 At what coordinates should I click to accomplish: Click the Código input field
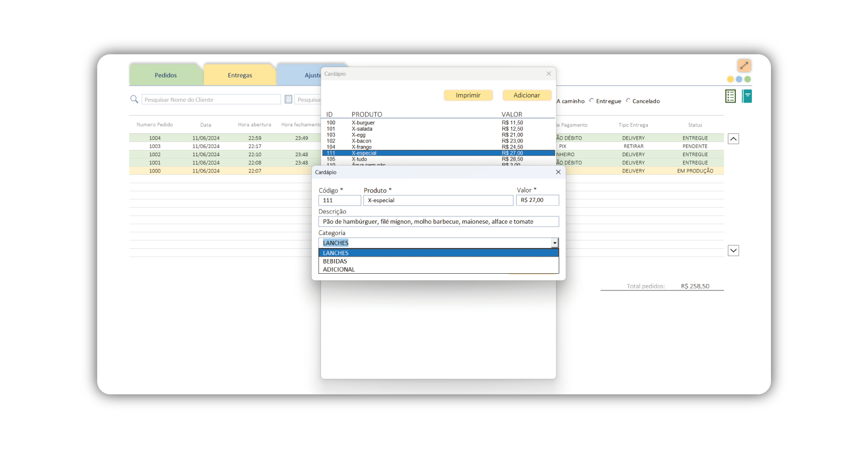tap(340, 200)
